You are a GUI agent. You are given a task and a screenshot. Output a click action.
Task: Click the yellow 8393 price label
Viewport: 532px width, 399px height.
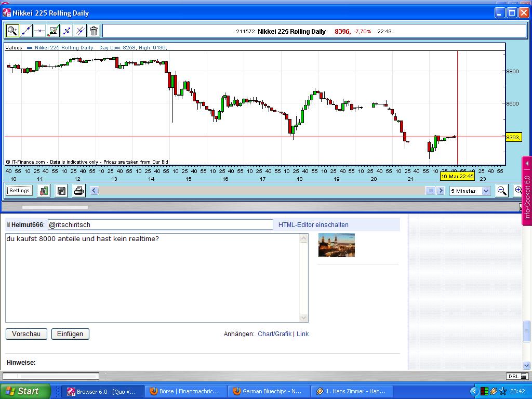tap(513, 137)
